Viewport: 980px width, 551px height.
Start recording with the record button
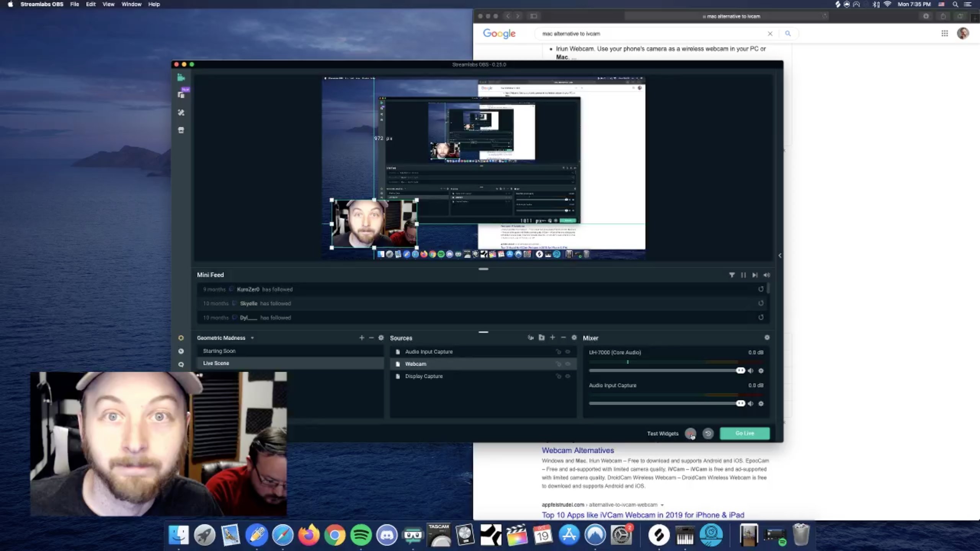click(x=690, y=434)
